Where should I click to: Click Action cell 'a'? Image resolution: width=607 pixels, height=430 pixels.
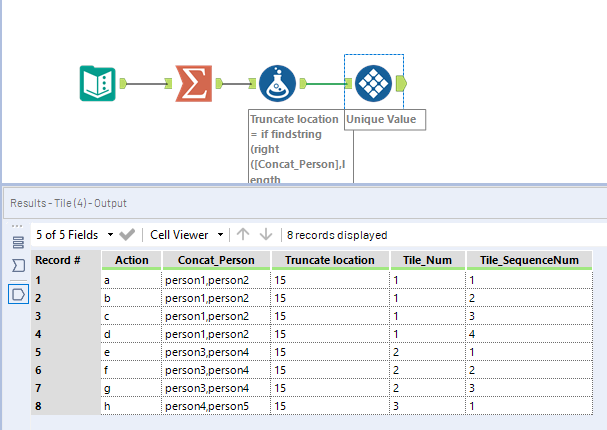[x=131, y=280]
